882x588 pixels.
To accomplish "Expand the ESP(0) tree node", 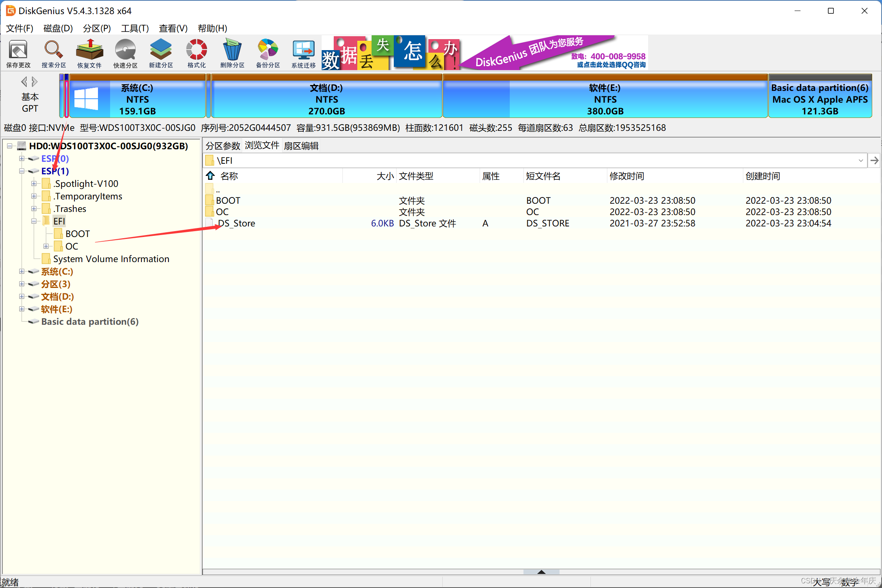I will 22,159.
